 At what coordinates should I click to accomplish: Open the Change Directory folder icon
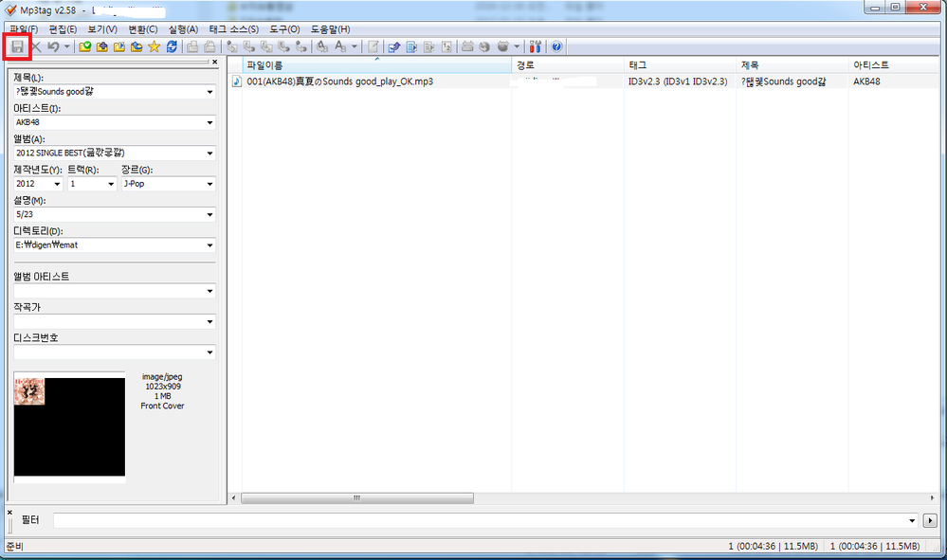tap(83, 46)
